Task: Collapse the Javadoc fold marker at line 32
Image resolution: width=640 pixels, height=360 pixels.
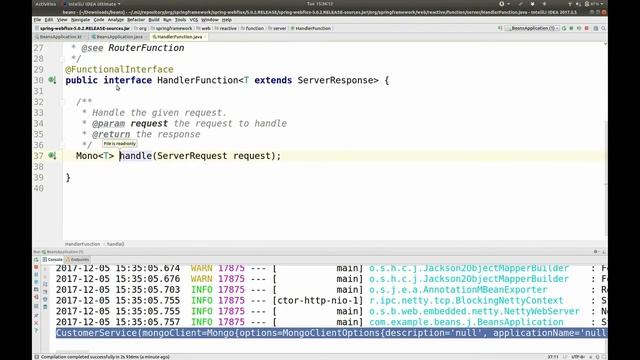Action: (x=62, y=102)
